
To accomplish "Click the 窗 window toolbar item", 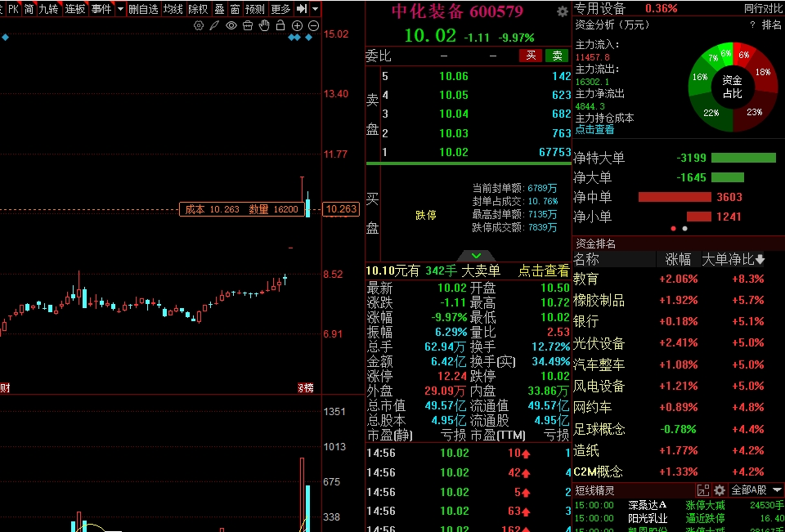I will pos(235,8).
